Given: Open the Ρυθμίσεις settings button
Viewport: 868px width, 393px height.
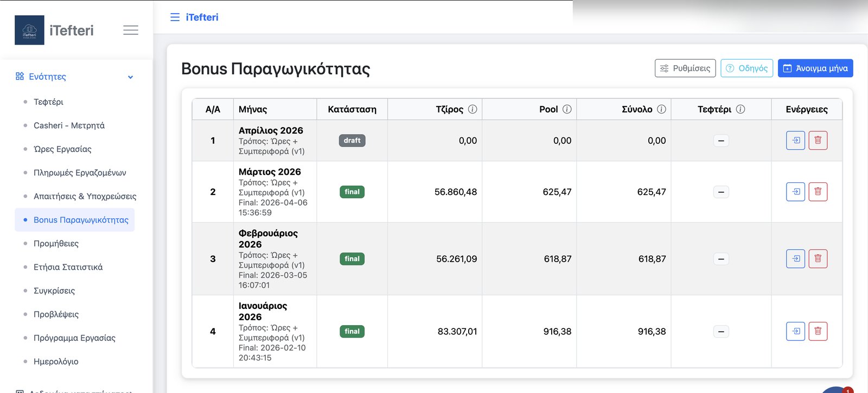Looking at the screenshot, I should click(x=685, y=68).
